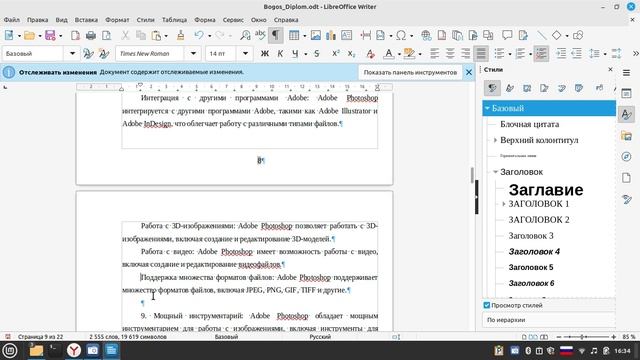
Task: Toggle Strikethrough formatting S
Action: tap(317, 53)
